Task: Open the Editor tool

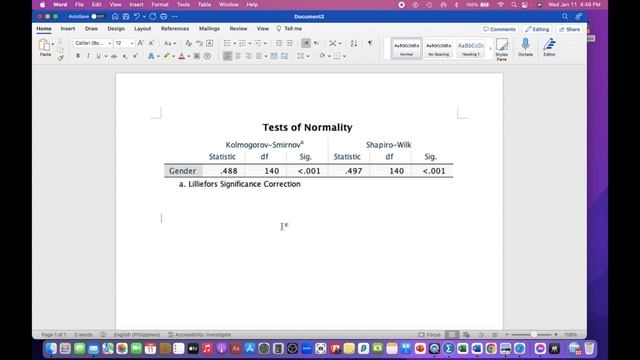Action: coord(549,47)
